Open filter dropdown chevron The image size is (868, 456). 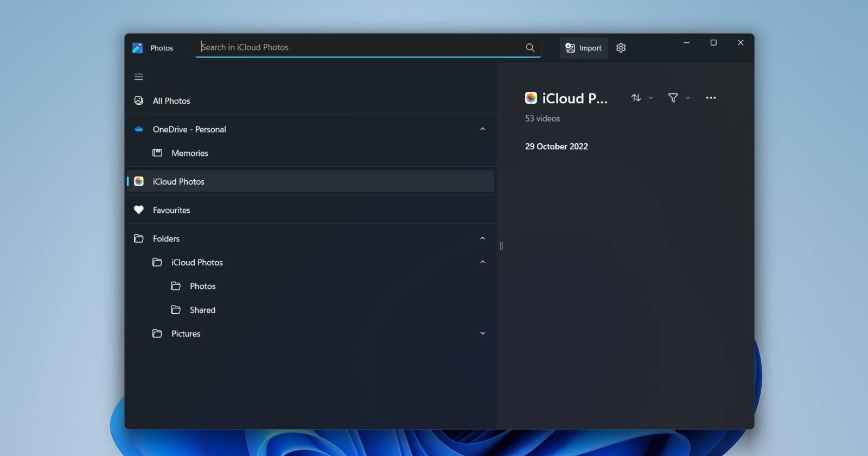click(x=688, y=98)
